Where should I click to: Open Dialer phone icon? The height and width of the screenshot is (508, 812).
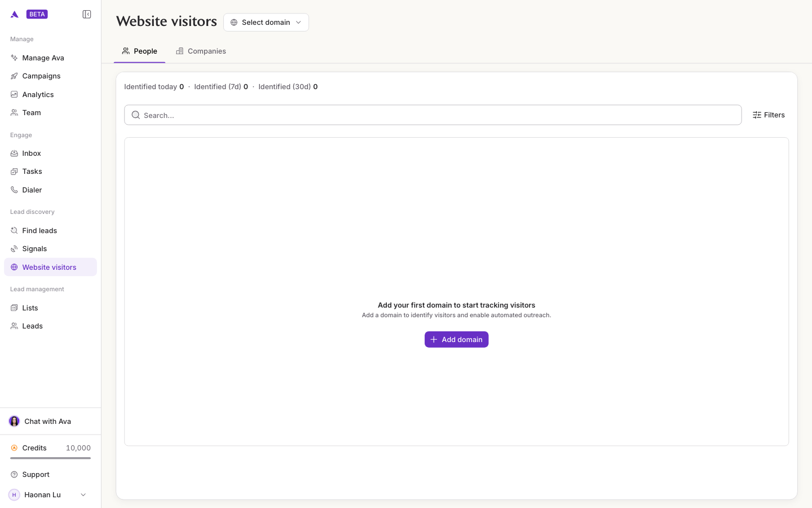pyautogui.click(x=14, y=190)
